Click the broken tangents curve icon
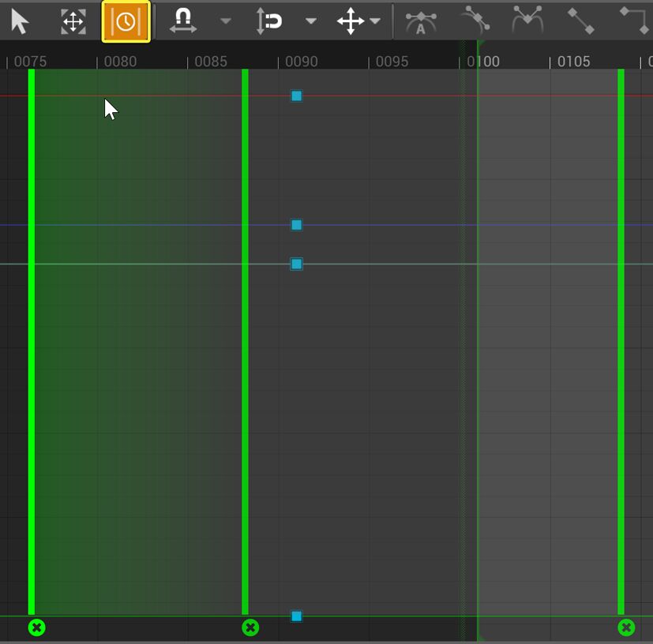Screen dimensions: 653x644 click(x=527, y=21)
